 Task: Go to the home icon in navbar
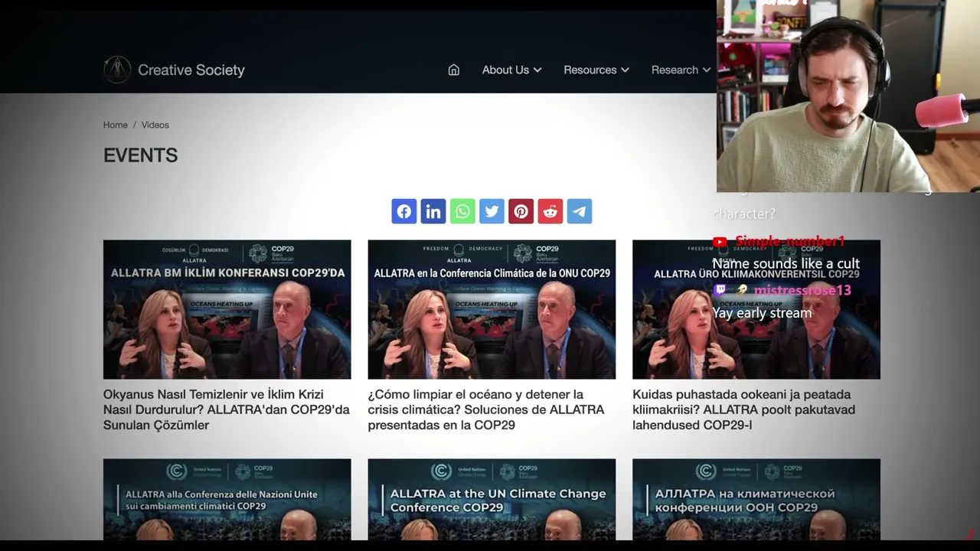point(453,70)
